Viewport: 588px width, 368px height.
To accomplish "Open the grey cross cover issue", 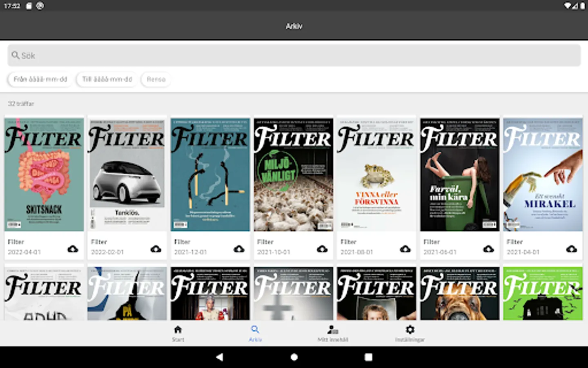I will (293, 293).
